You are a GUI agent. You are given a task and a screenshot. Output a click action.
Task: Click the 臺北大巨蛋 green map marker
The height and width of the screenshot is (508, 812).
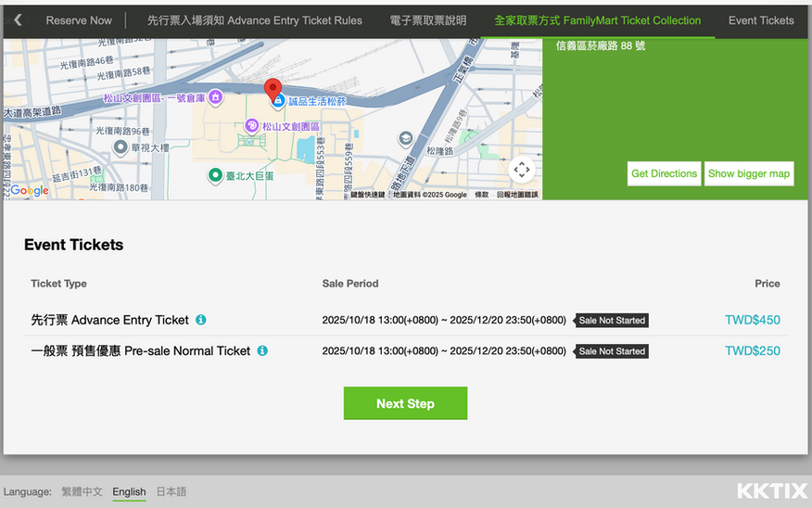pyautogui.click(x=215, y=175)
